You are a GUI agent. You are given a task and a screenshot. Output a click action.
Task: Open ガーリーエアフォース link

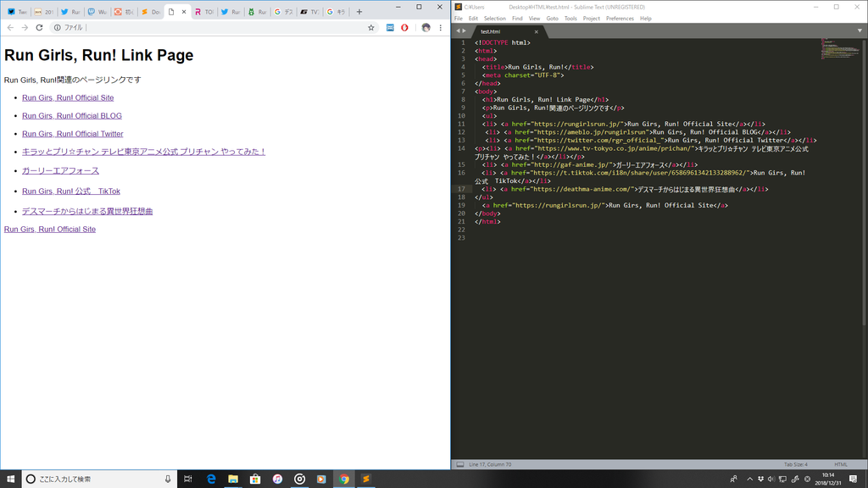tap(60, 171)
